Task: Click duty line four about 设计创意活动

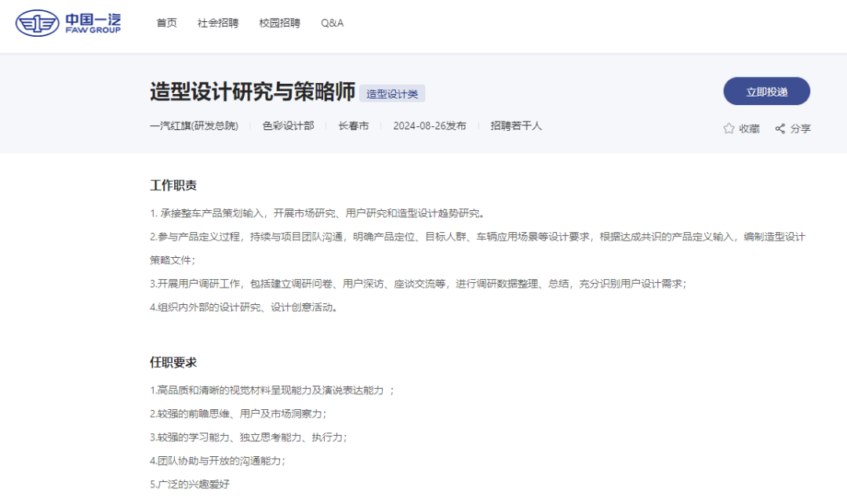Action: (x=245, y=307)
